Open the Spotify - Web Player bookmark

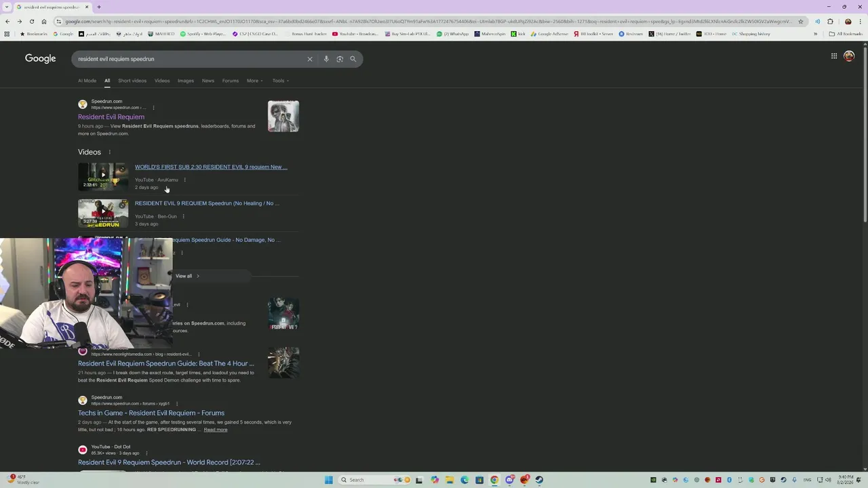coord(203,34)
